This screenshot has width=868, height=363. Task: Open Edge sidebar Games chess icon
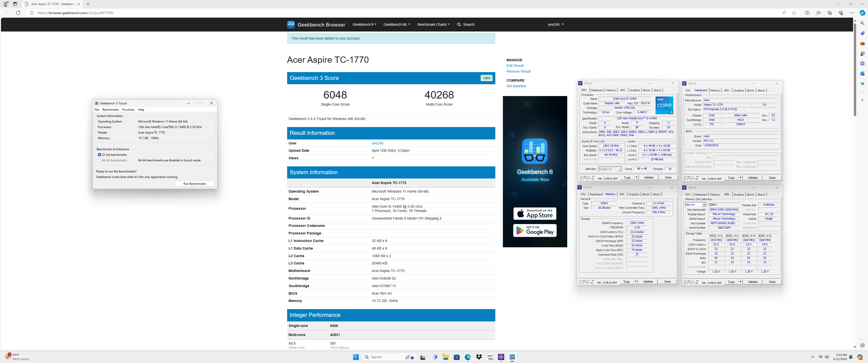coord(862,53)
